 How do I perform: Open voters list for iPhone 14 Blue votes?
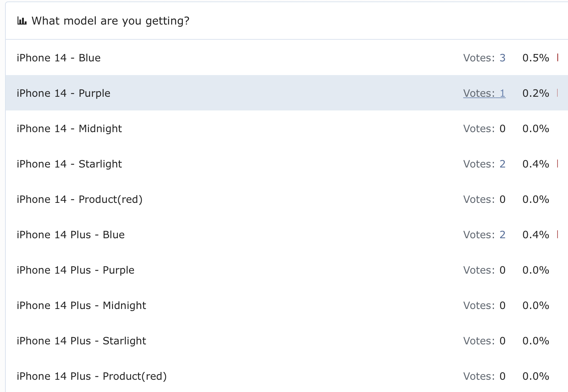484,58
